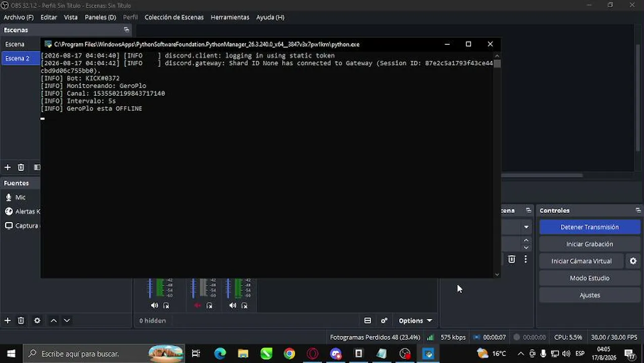Open the Archivo (F) menu

click(19, 17)
